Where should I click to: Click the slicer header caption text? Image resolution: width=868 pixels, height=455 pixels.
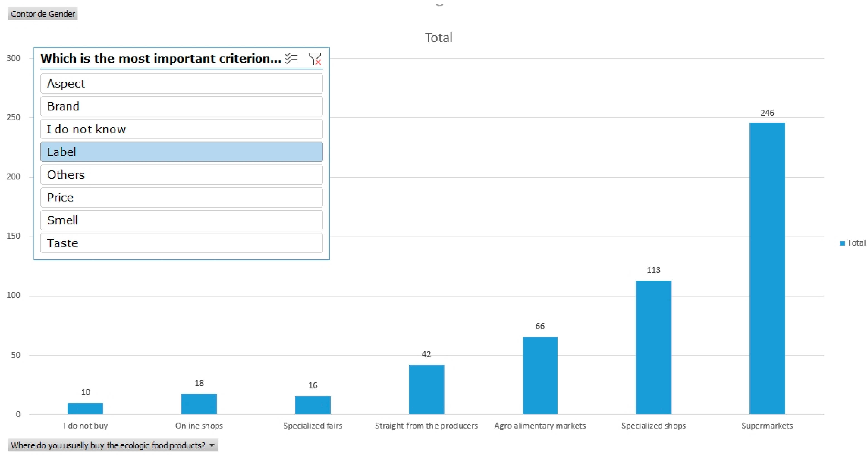[x=160, y=59]
